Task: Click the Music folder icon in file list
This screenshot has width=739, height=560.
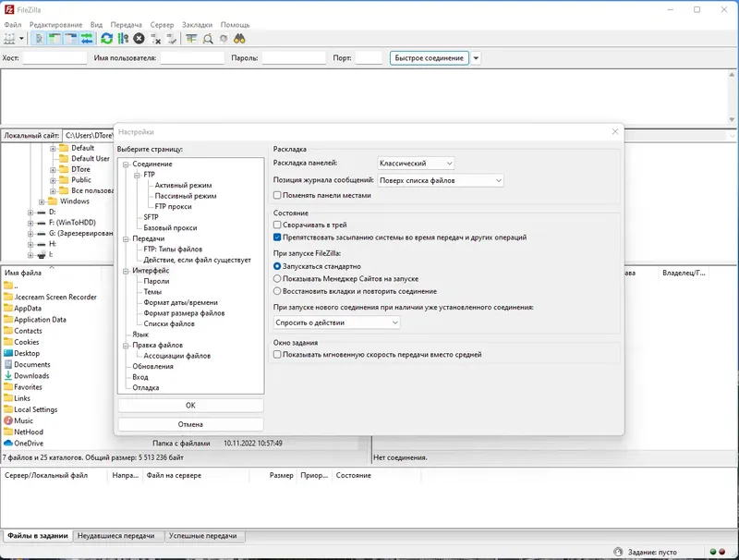Action: (8, 420)
